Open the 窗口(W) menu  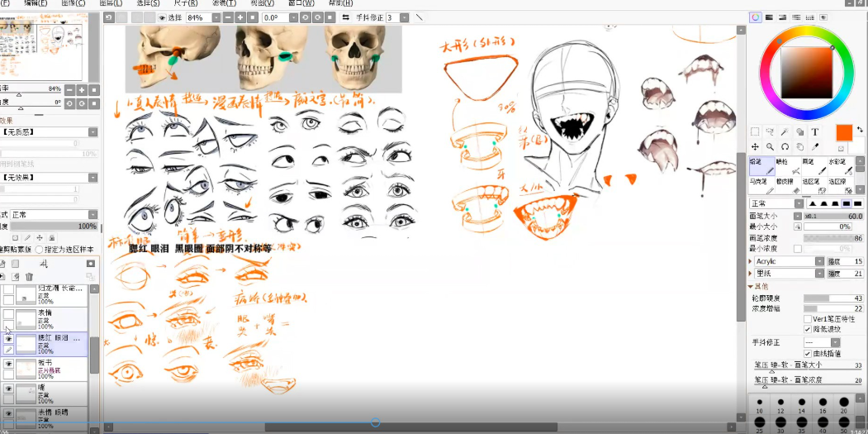click(x=301, y=3)
